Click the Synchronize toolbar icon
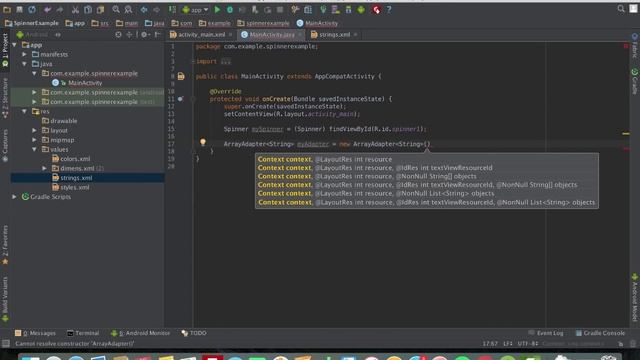Viewport: 640px width, 360px height. (x=32, y=9)
